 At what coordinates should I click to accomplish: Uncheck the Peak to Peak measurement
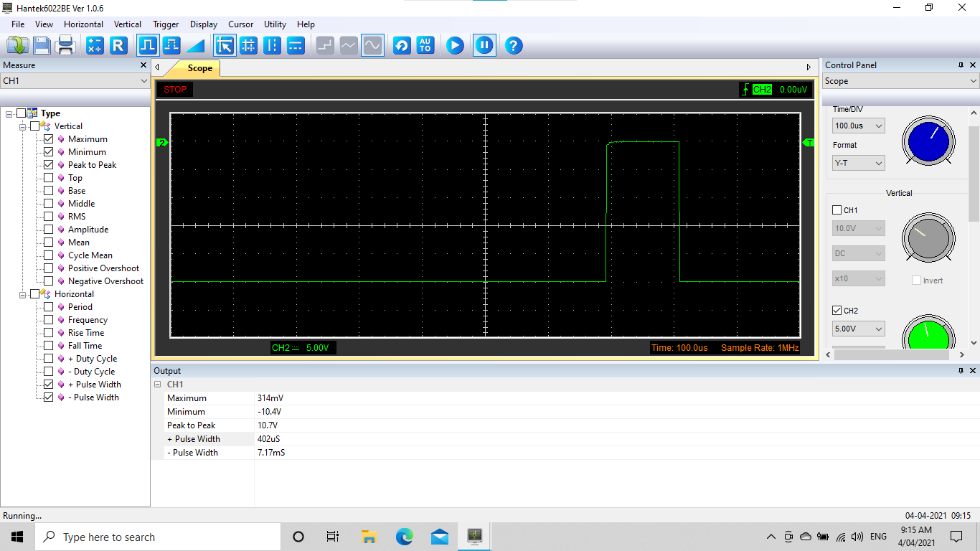pyautogui.click(x=49, y=165)
